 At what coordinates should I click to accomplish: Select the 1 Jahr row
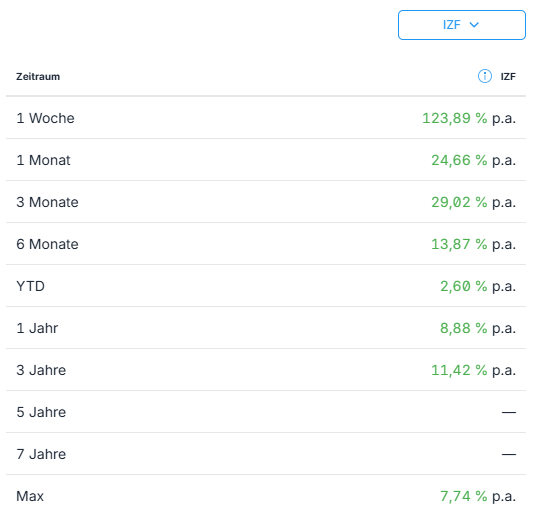[x=266, y=328]
